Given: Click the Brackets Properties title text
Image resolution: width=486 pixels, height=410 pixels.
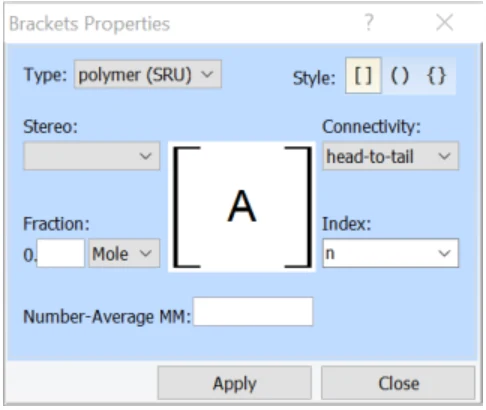Looking at the screenshot, I should click(x=89, y=24).
